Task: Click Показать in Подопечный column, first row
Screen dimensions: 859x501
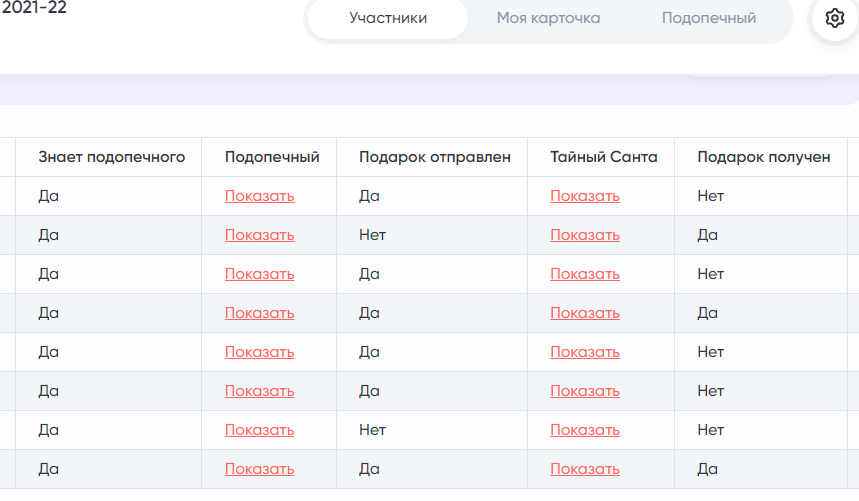Action: coord(260,196)
